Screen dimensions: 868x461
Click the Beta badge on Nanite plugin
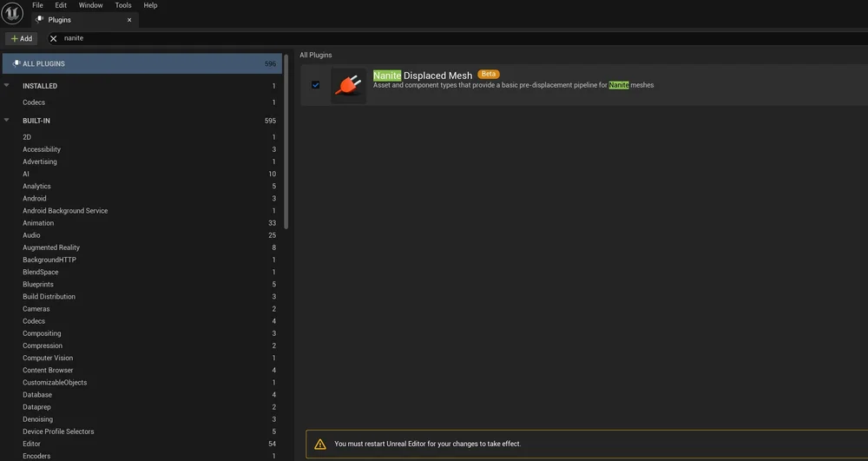(x=488, y=74)
